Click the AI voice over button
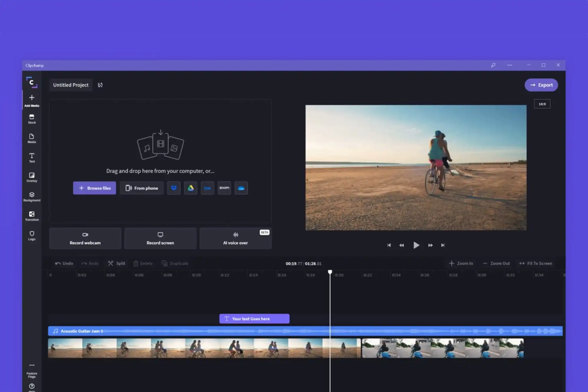588x392 pixels. 235,238
